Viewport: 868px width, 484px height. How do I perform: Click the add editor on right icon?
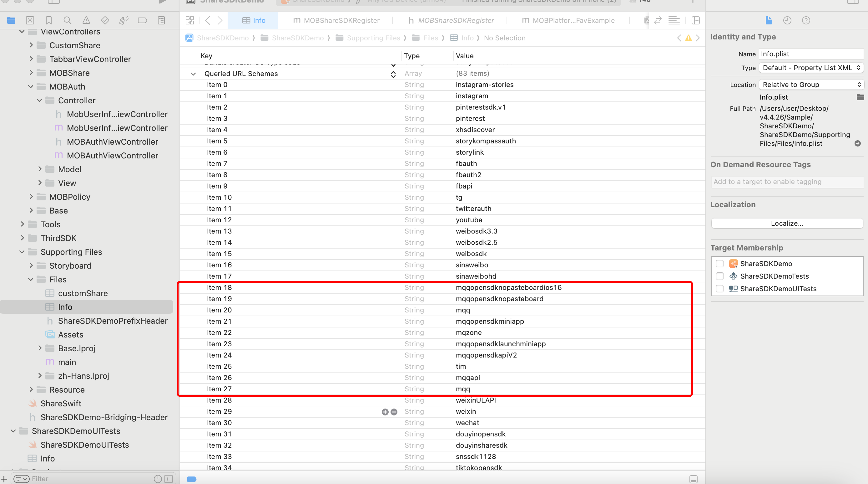coord(695,20)
